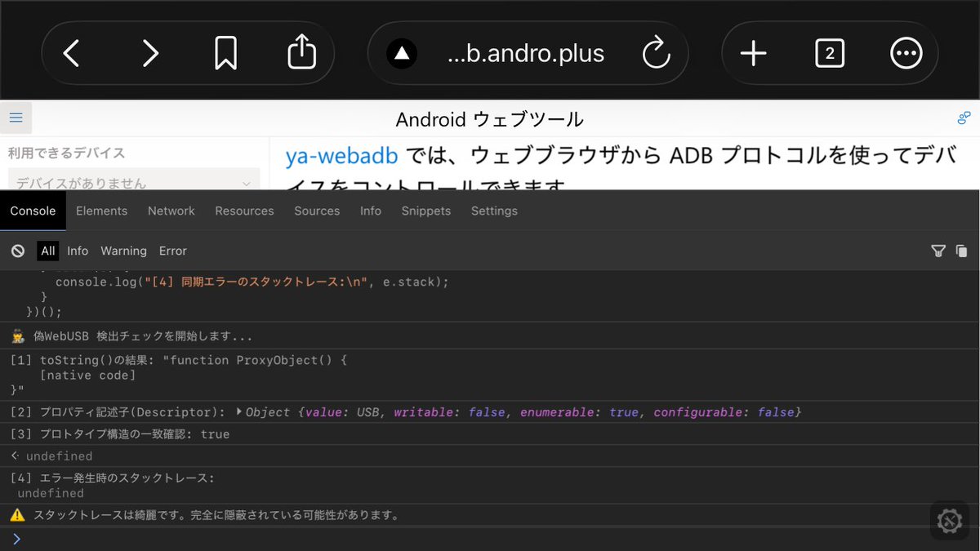Follow the ya-webadb link
The image size is (980, 551).
pos(342,157)
